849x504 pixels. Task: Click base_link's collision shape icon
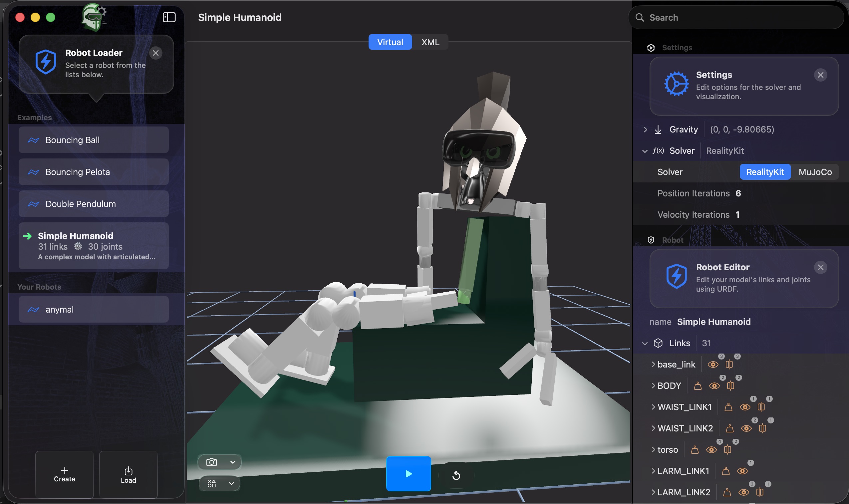[729, 365]
